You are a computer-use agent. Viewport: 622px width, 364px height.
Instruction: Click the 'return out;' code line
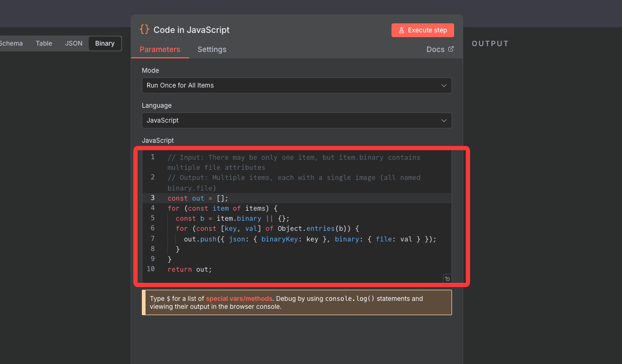(190, 270)
